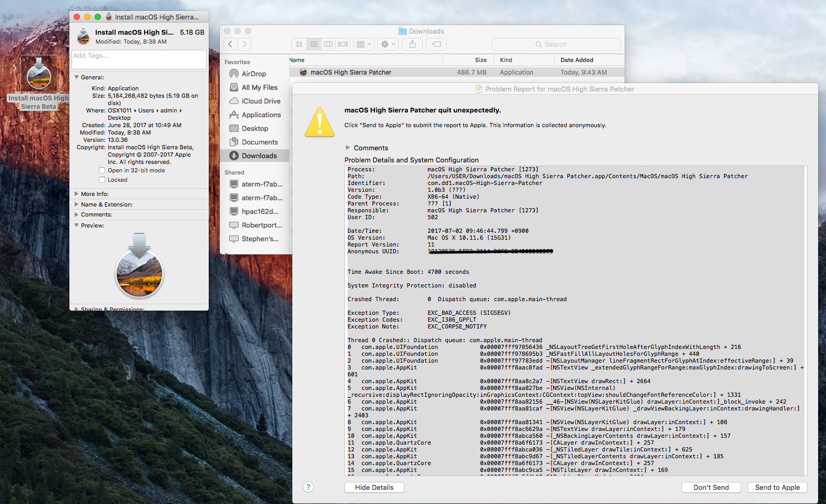This screenshot has width=826, height=504.
Task: Click the yellow warning icon in report
Action: coord(319,122)
